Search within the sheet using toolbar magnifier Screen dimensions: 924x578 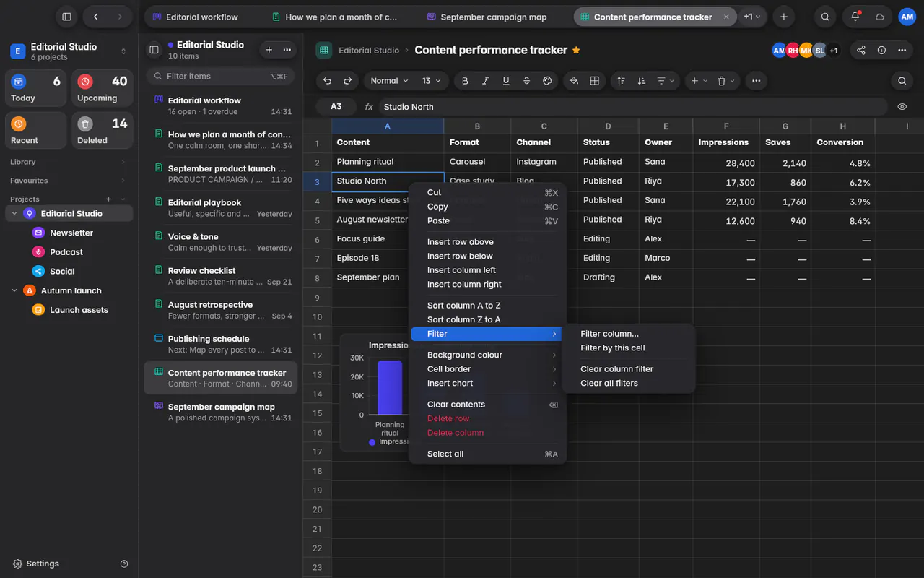(x=902, y=81)
